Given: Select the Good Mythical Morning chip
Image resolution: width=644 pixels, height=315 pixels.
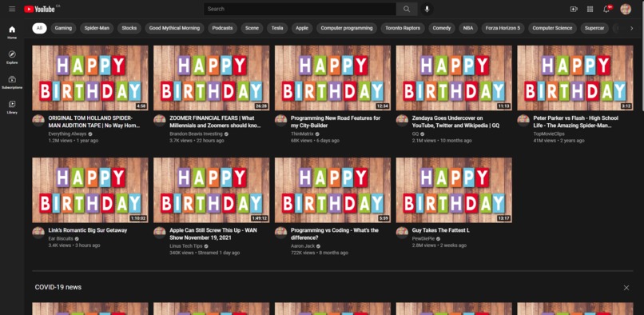Looking at the screenshot, I should [174, 28].
